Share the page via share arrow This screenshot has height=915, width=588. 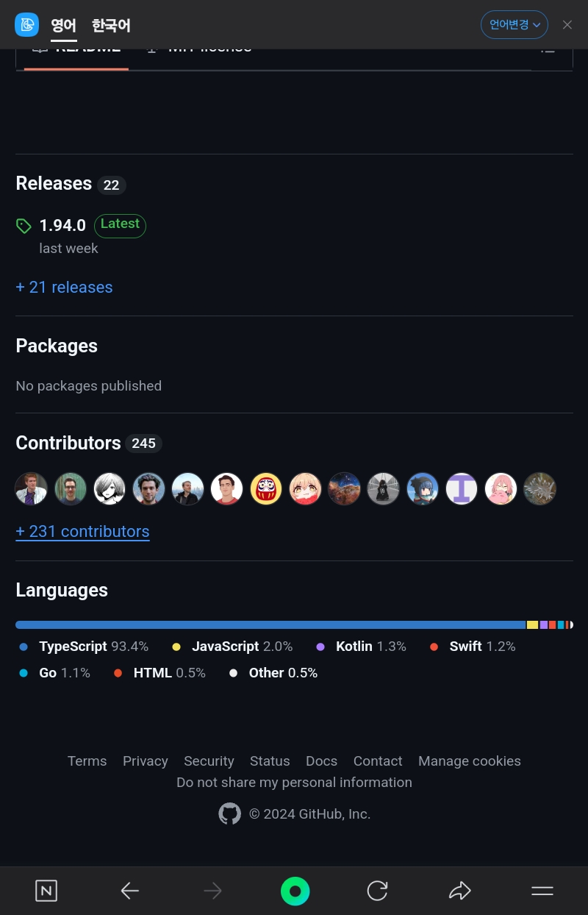point(459,891)
